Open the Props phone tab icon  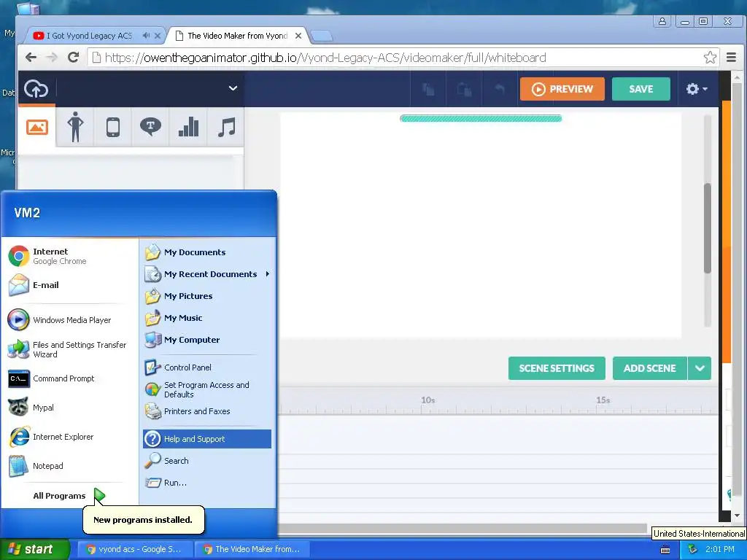click(113, 128)
